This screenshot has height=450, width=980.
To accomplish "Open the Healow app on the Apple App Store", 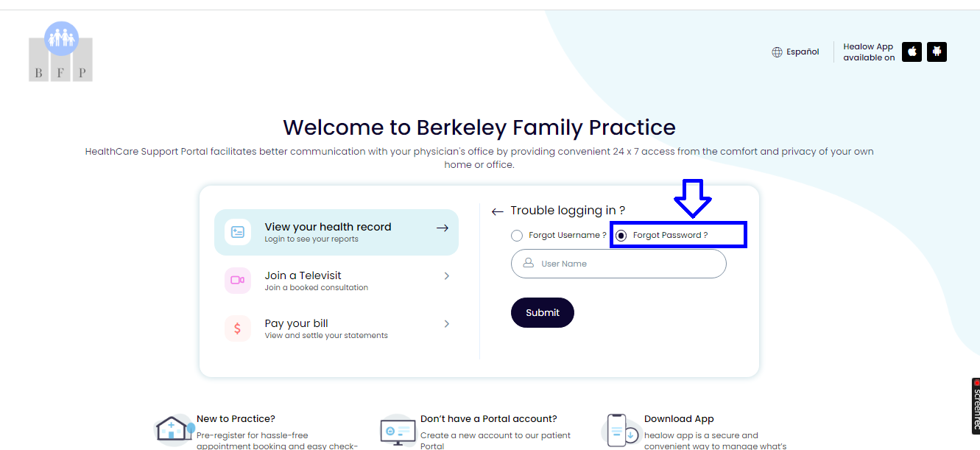I will point(912,52).
